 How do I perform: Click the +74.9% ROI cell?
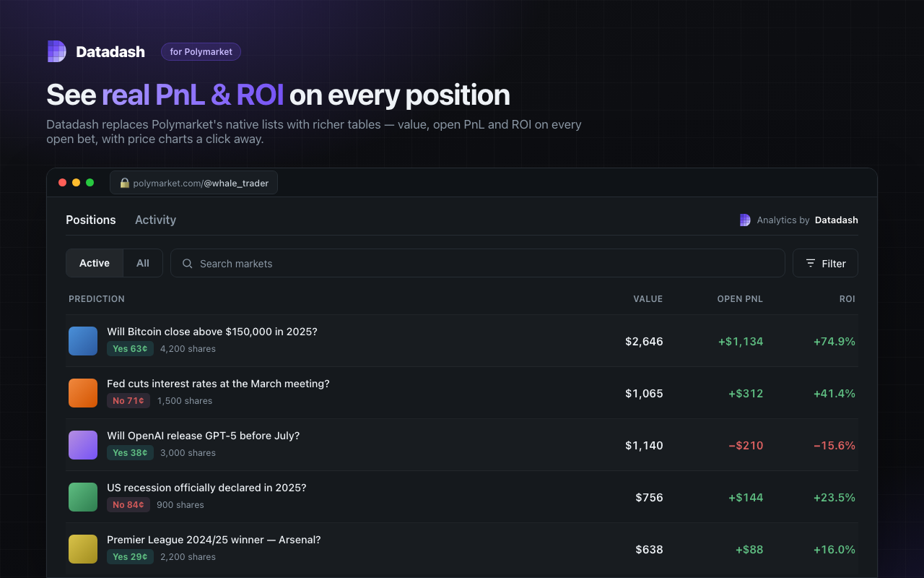(x=834, y=341)
